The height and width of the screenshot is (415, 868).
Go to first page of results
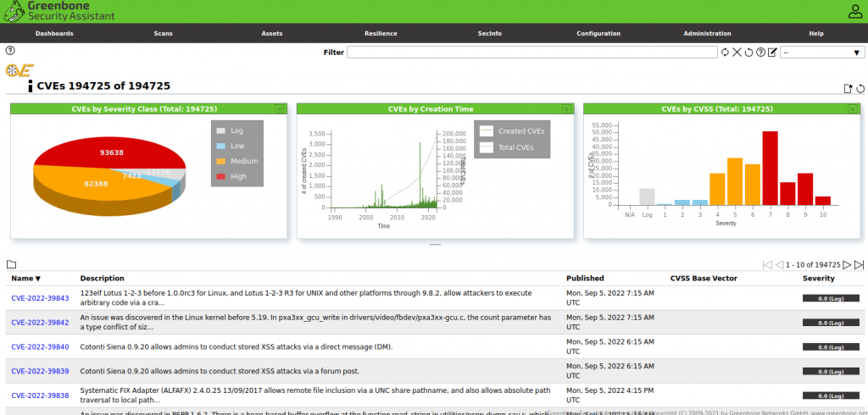pyautogui.click(x=767, y=264)
